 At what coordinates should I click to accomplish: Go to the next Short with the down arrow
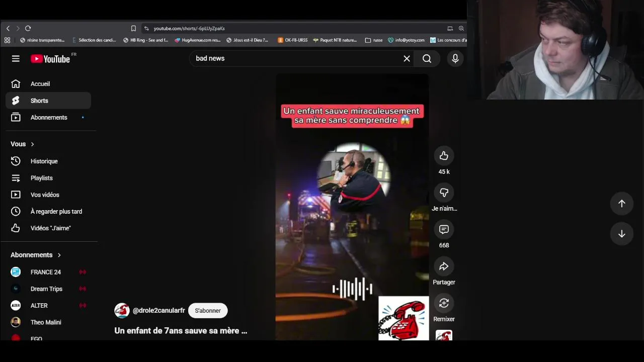coord(622,234)
